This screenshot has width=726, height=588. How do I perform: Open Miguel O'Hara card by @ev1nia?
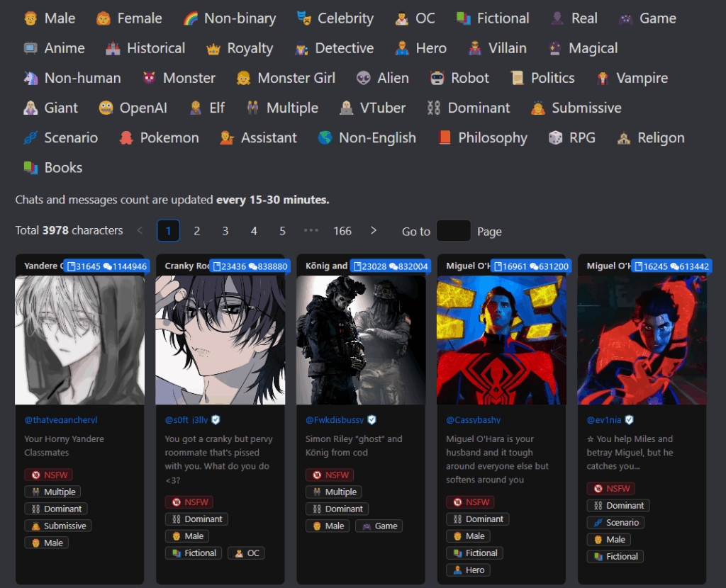click(x=642, y=340)
